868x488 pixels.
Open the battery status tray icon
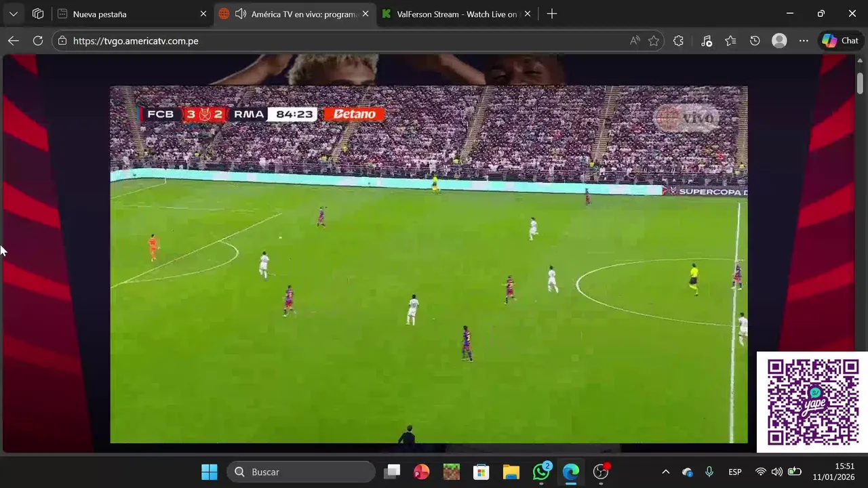[x=794, y=472]
